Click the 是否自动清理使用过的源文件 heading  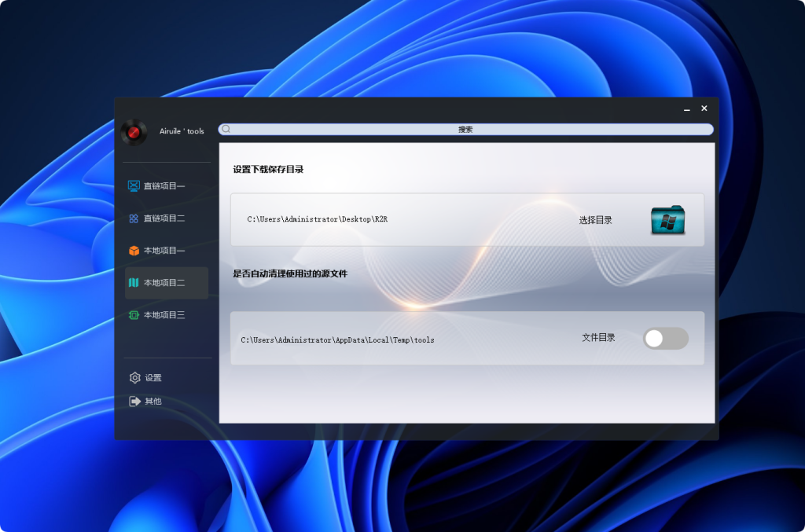pyautogui.click(x=290, y=273)
